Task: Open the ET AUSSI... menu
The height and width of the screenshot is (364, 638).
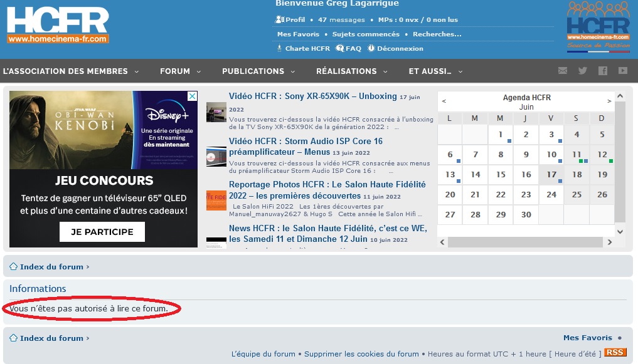Action: (x=435, y=71)
